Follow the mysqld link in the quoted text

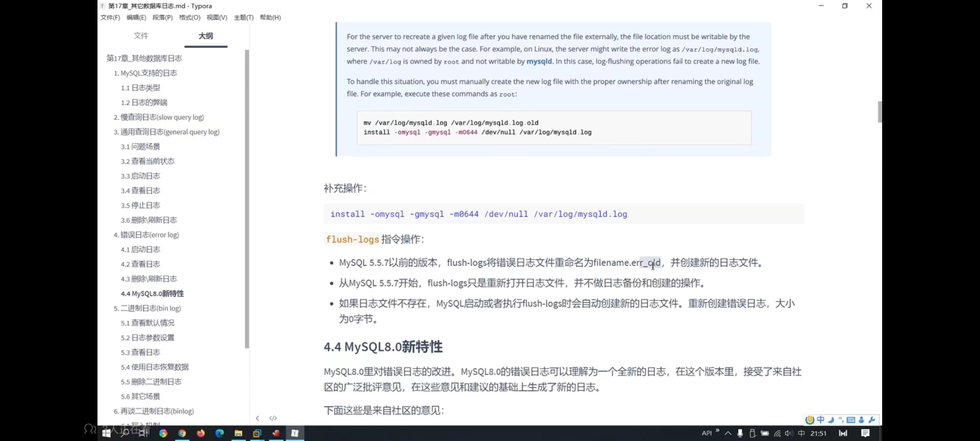(539, 61)
